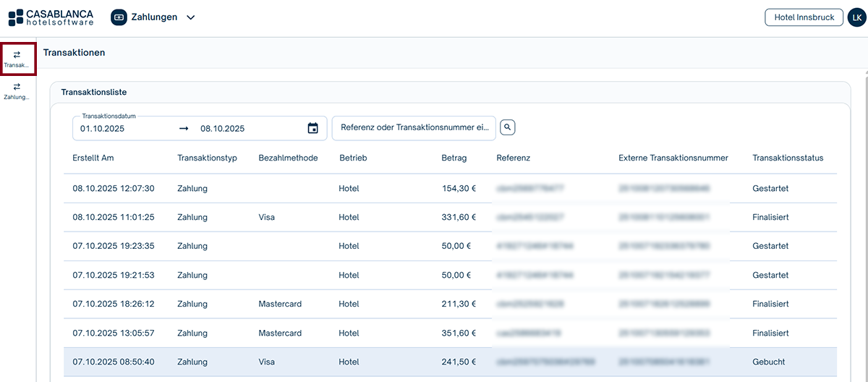Image resolution: width=868 pixels, height=382 pixels.
Task: Click the magnifier search button
Action: click(x=508, y=127)
